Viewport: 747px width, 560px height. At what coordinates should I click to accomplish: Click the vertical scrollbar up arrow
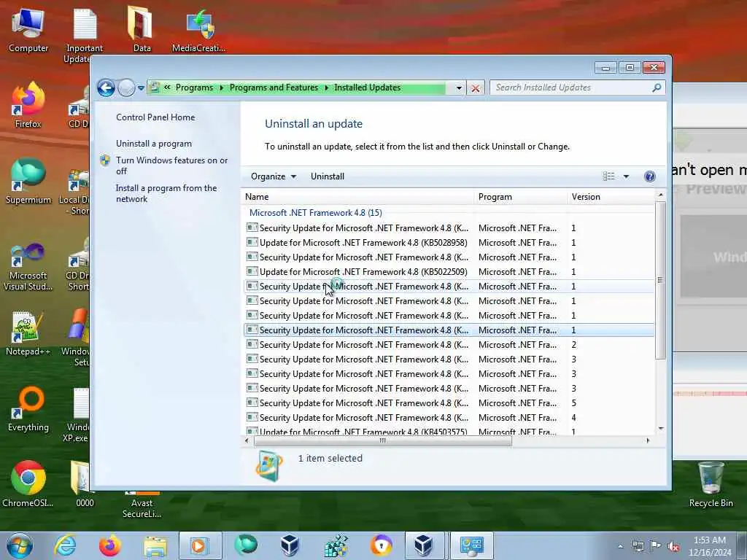660,195
